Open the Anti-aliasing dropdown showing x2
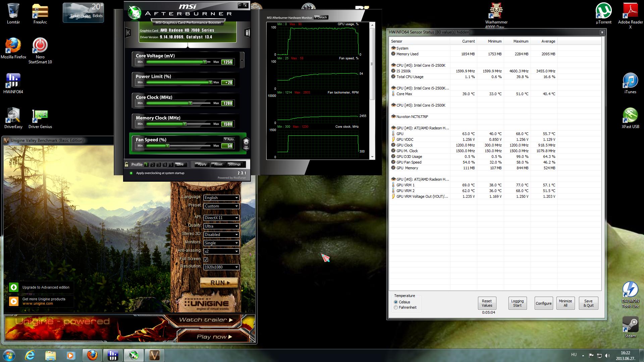 tap(221, 251)
